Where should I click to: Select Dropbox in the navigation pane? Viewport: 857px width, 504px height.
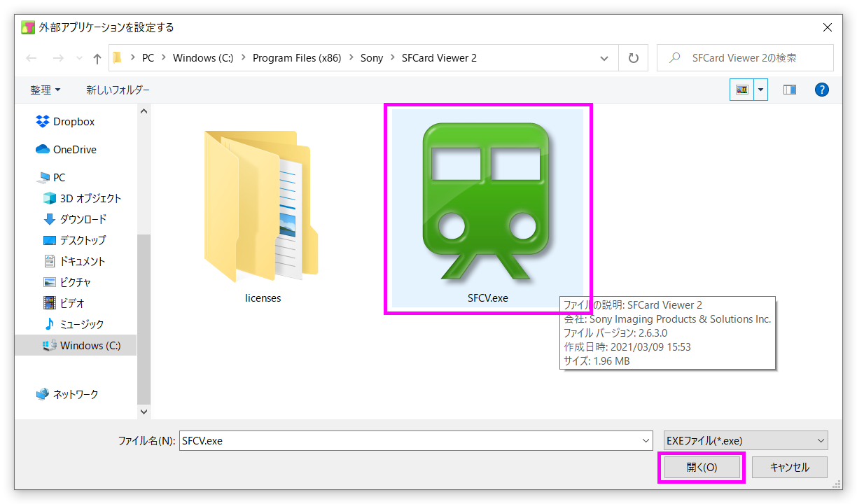coord(74,121)
